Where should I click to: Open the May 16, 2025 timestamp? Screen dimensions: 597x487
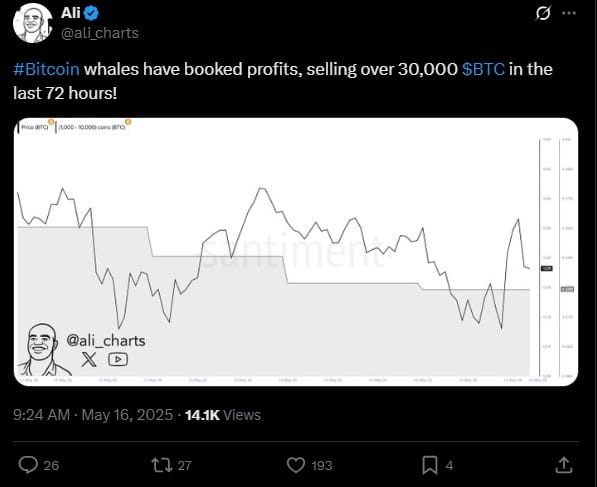pyautogui.click(x=127, y=415)
